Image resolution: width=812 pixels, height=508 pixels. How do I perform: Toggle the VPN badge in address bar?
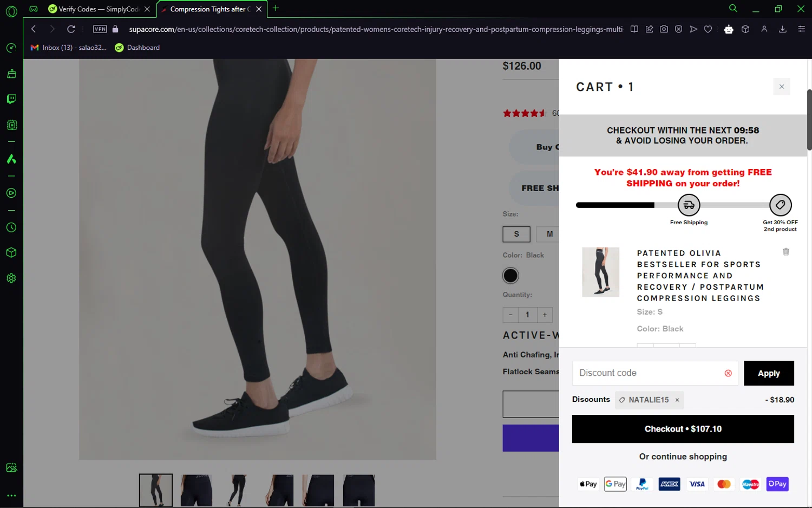100,29
